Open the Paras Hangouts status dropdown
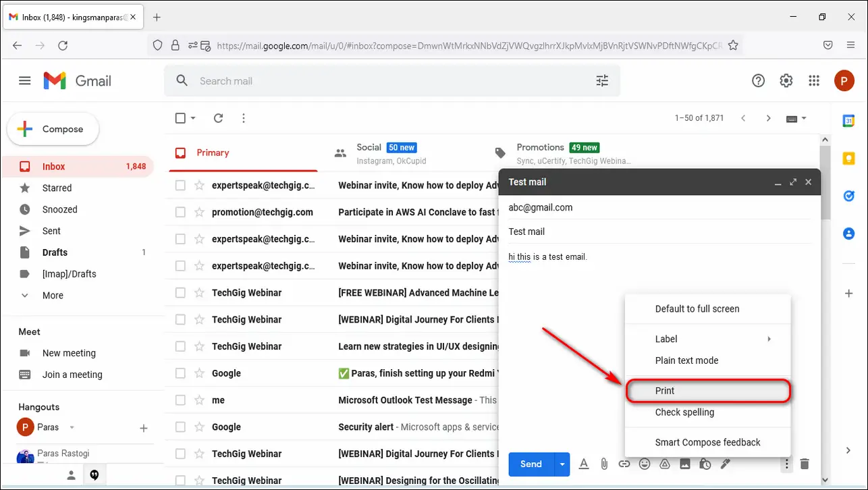The image size is (868, 490). [x=72, y=427]
